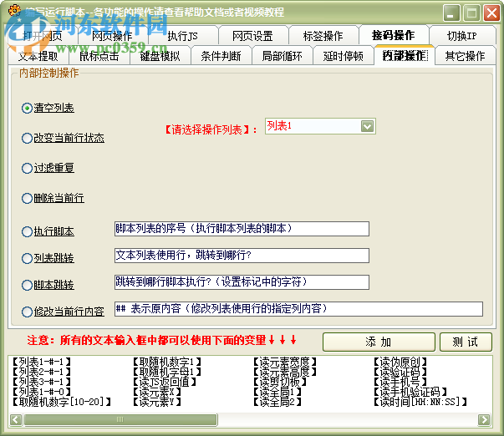Insert variable 【读伪原创】
The height and width of the screenshot is (436, 504).
coord(400,362)
